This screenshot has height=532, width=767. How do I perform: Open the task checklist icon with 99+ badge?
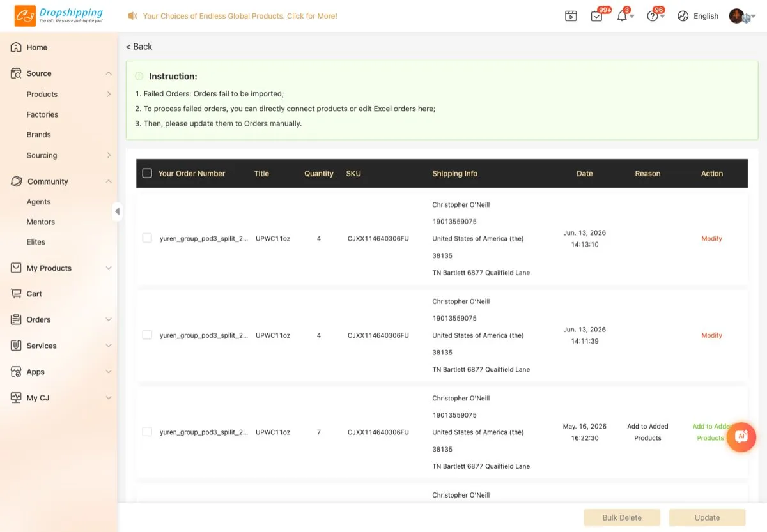pyautogui.click(x=596, y=17)
